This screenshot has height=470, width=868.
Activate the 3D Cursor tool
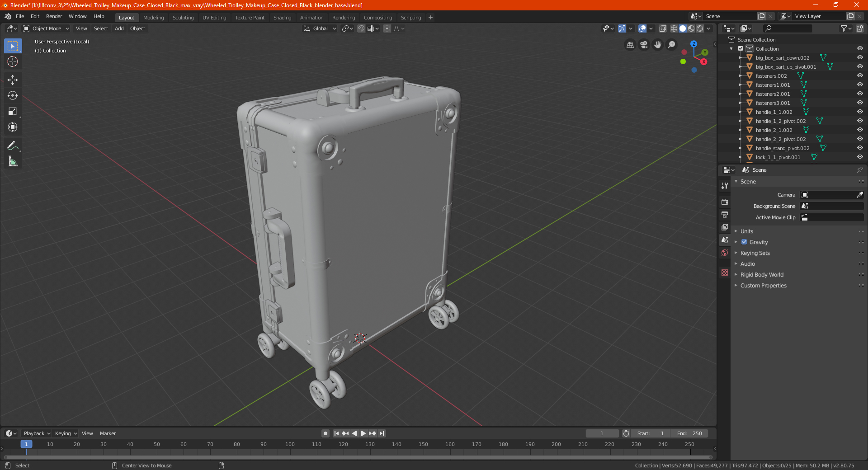pos(13,61)
